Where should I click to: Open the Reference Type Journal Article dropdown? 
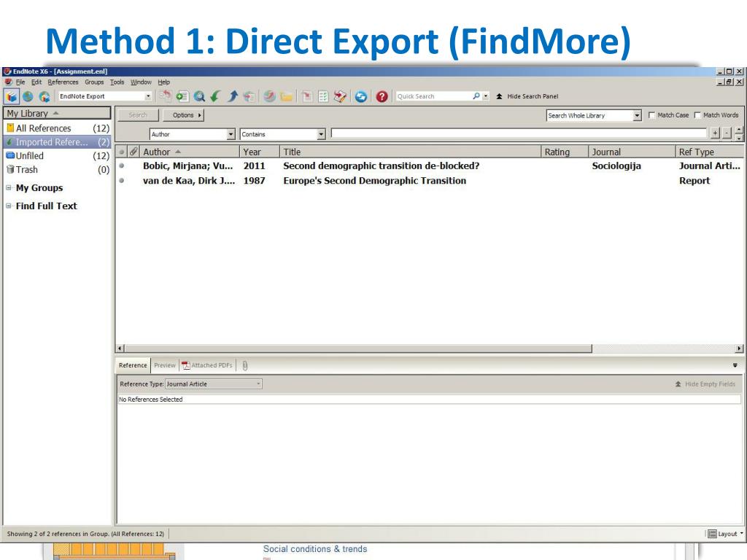click(x=259, y=384)
